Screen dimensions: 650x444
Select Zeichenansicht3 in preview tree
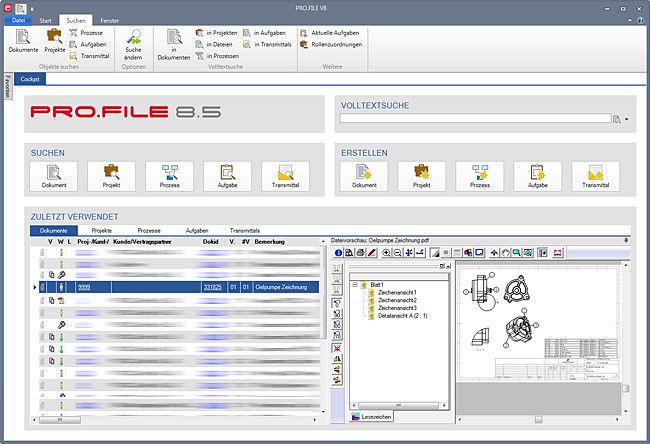(x=397, y=308)
